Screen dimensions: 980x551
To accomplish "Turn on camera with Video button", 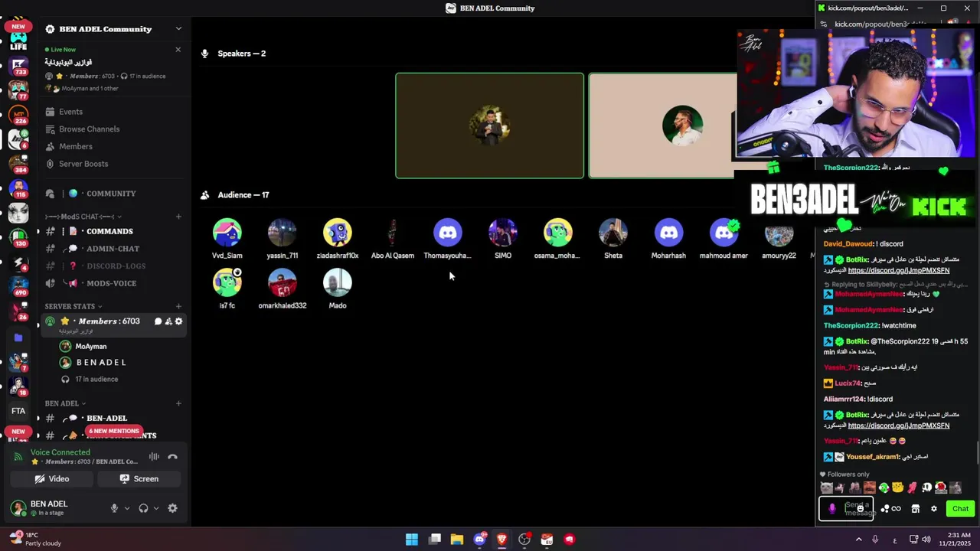I will (x=52, y=479).
